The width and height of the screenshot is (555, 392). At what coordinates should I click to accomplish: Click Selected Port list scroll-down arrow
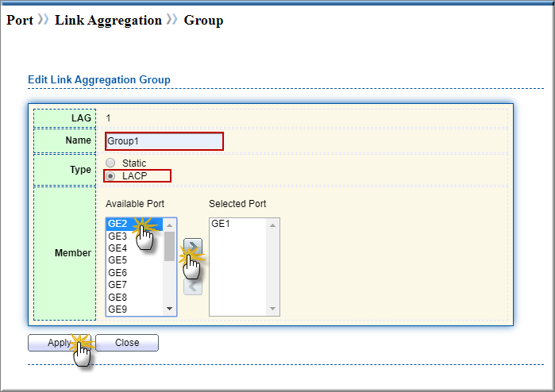273,309
